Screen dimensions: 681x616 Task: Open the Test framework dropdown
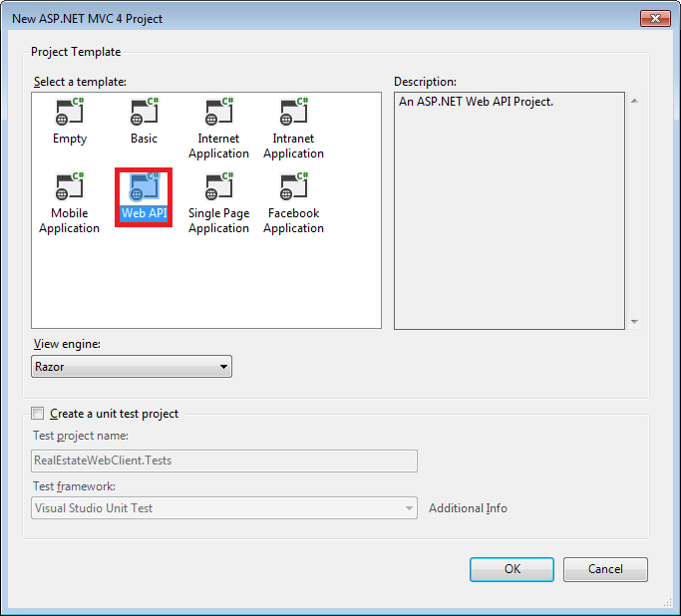[x=224, y=508]
